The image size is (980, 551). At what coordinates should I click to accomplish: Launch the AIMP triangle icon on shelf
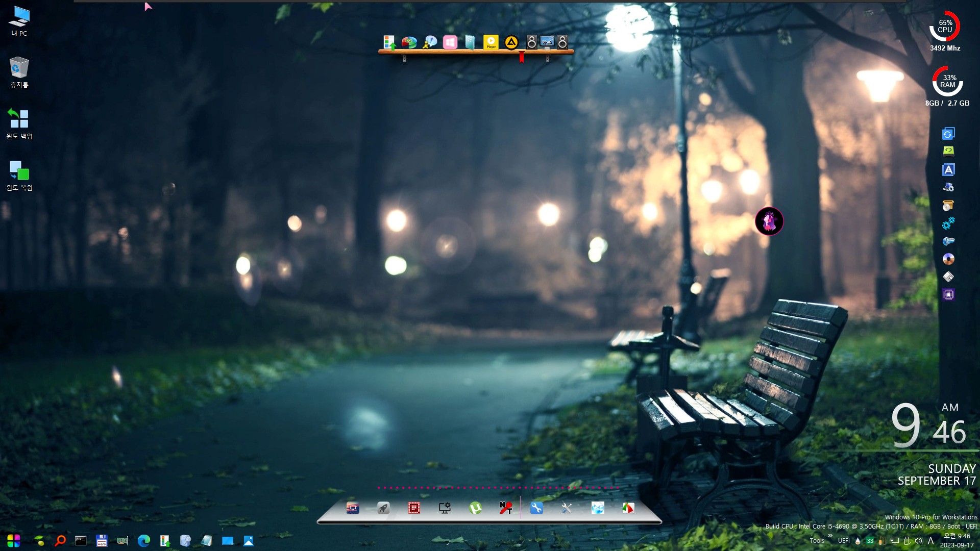pyautogui.click(x=511, y=42)
